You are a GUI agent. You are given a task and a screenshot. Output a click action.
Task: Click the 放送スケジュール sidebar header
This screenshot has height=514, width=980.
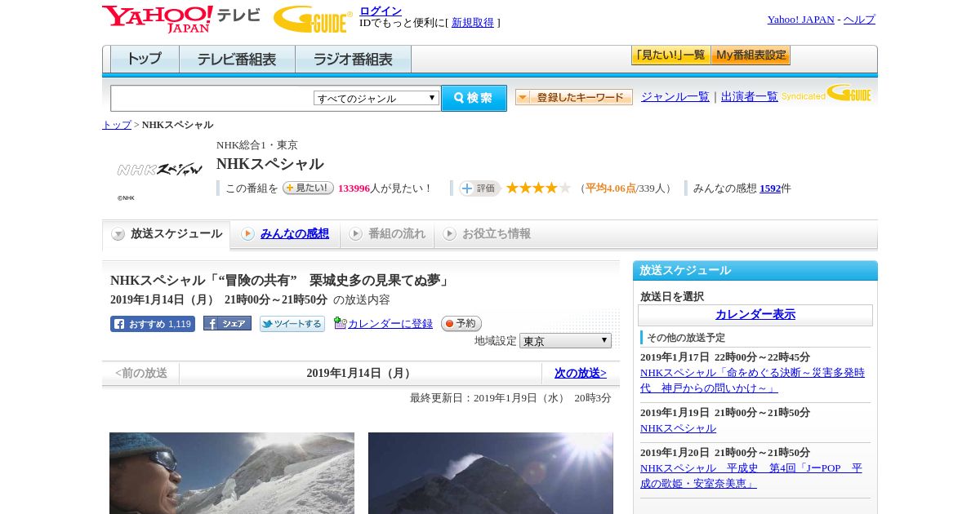(755, 271)
